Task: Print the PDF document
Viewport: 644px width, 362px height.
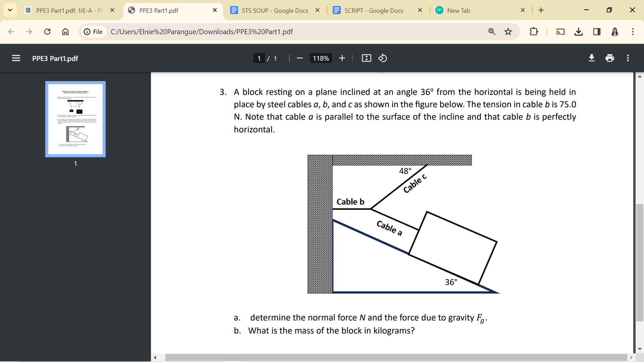Action: point(610,58)
